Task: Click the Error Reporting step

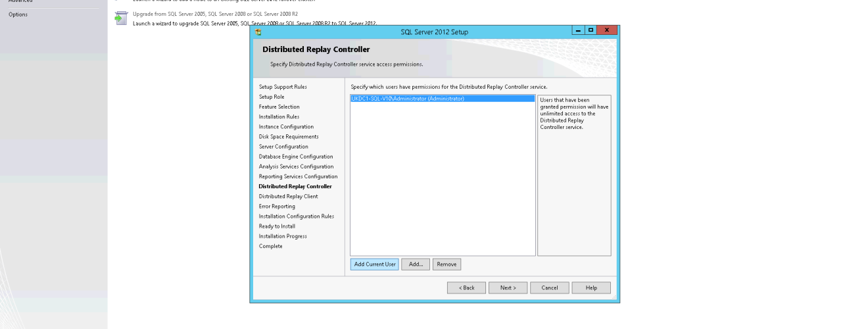Action: coord(277,206)
